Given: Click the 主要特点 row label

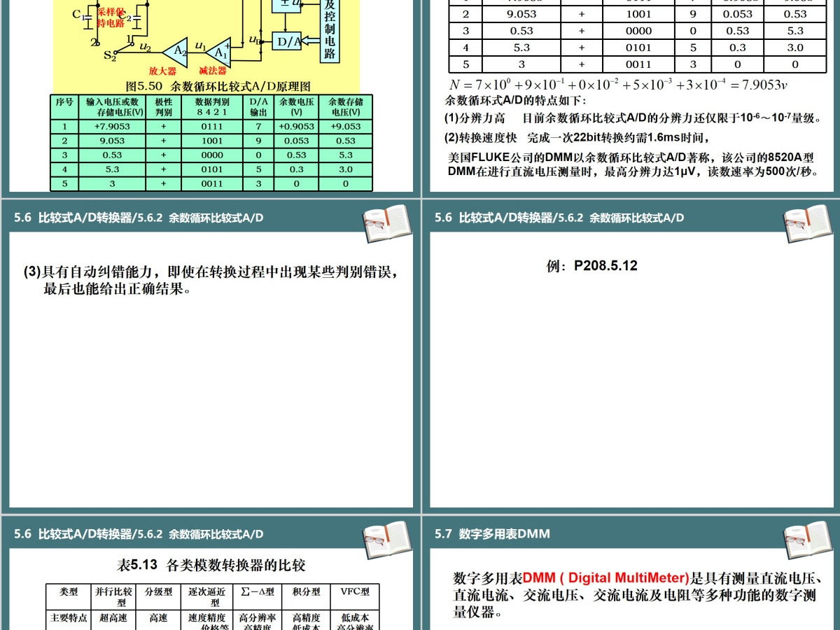Looking at the screenshot, I should (x=69, y=618).
